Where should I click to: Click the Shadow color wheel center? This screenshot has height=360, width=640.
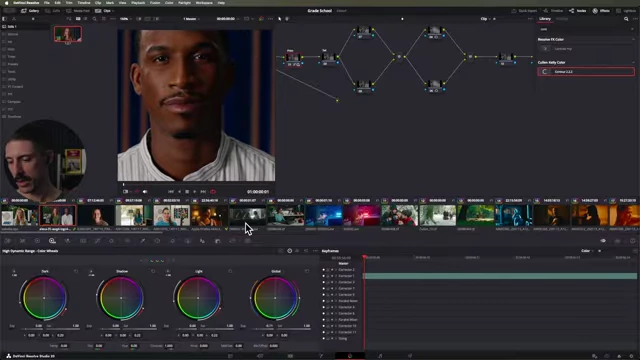click(x=121, y=298)
